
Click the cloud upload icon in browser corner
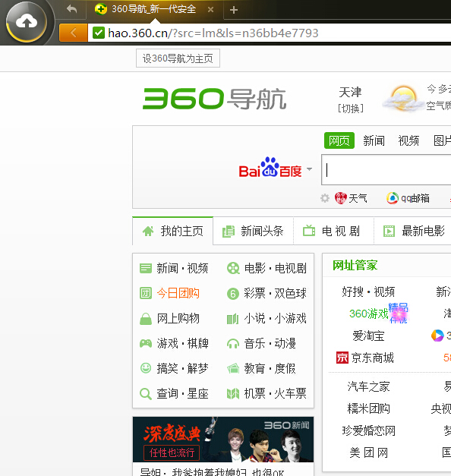pyautogui.click(x=27, y=22)
